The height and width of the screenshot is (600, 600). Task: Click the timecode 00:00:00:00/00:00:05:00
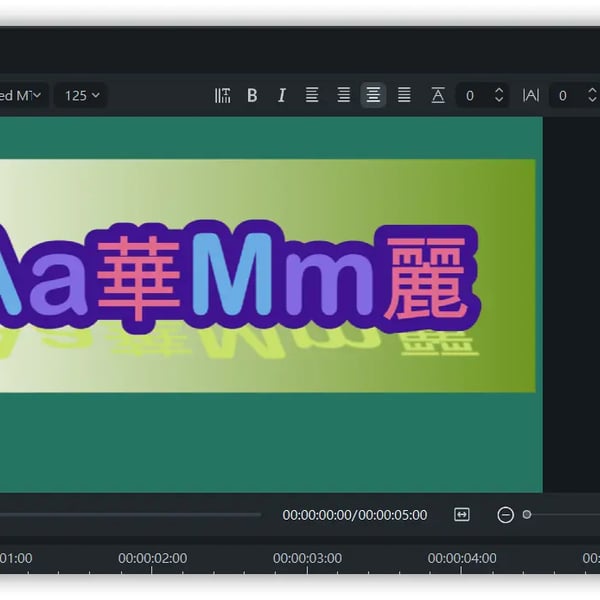point(355,515)
